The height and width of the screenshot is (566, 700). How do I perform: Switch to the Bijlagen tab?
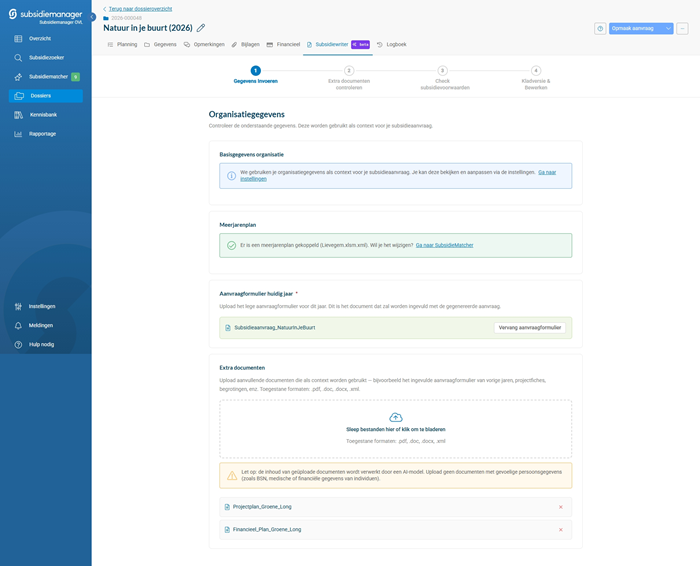[x=246, y=45]
